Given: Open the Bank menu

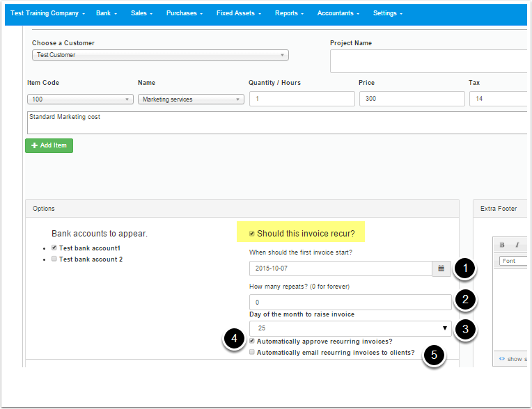Looking at the screenshot, I should 107,13.
